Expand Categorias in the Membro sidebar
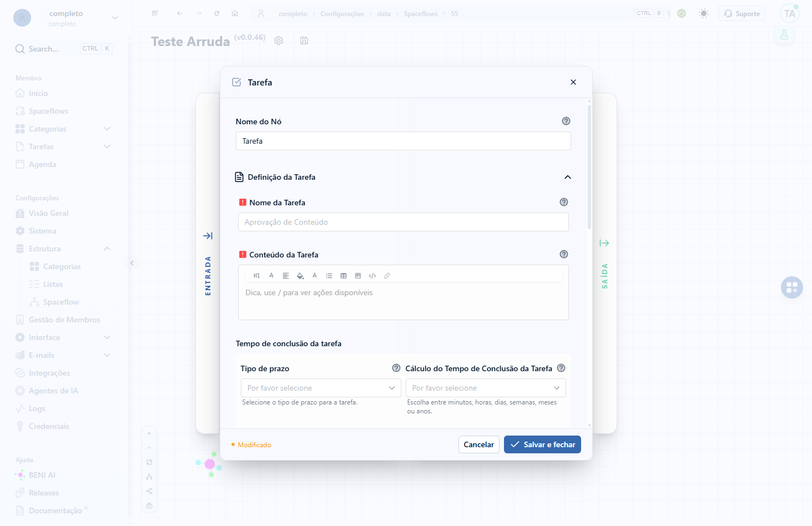812x526 pixels. pos(107,129)
